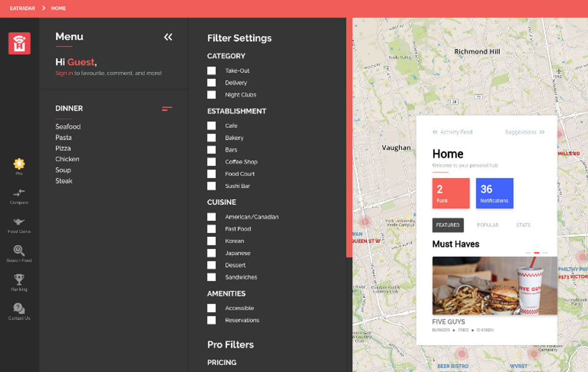The height and width of the screenshot is (372, 588).
Task: Open the Compare tool in sidebar
Action: click(19, 196)
